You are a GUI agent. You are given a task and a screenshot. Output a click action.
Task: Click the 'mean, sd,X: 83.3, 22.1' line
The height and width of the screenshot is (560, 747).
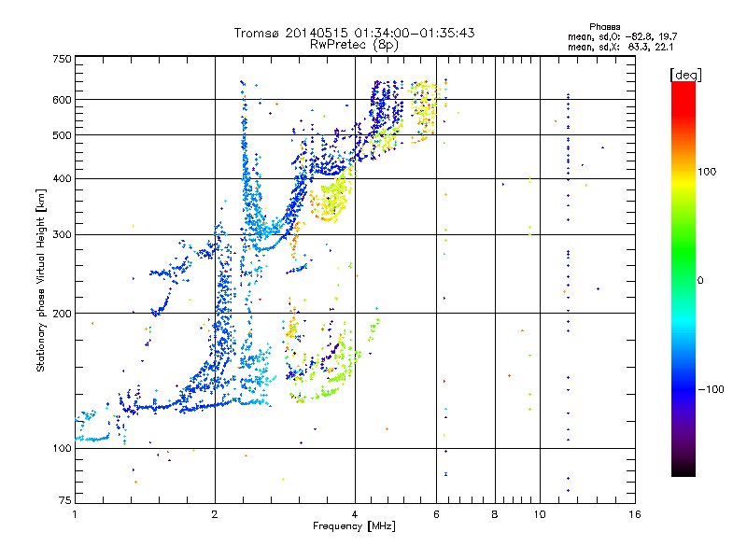620,47
